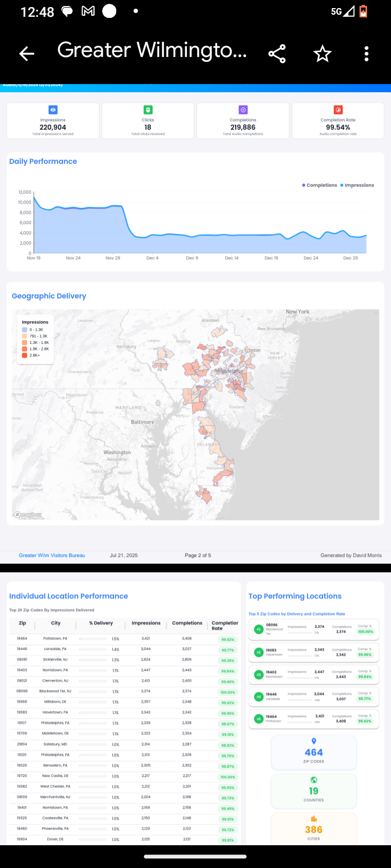Tap the #4 rank badge for Lansdale

259,697
